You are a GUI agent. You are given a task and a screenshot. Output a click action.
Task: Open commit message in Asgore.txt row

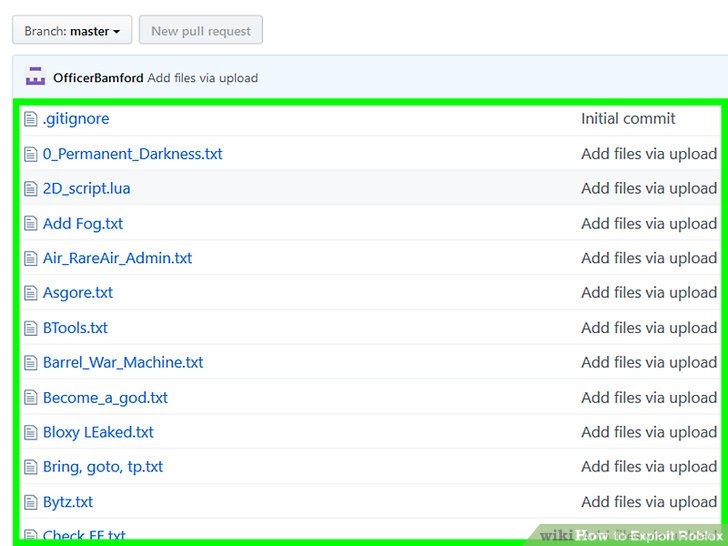(x=649, y=293)
